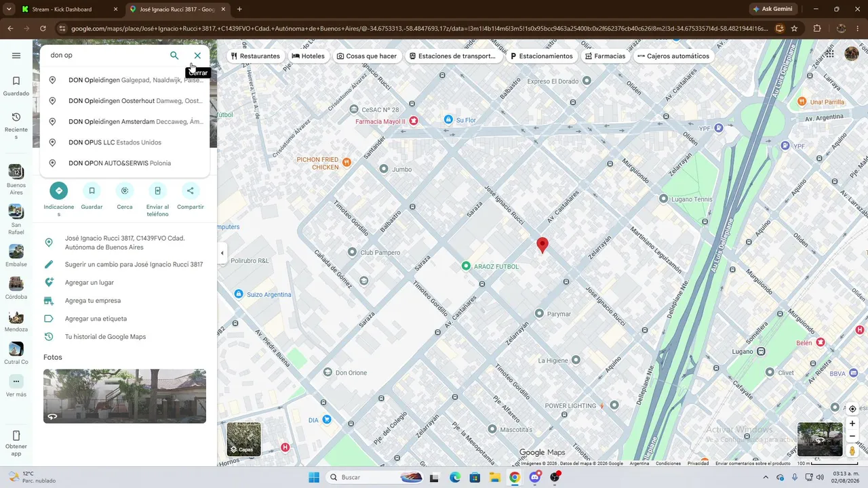This screenshot has width=868, height=488.
Task: Click the Indicaciones directions button
Action: (59, 191)
